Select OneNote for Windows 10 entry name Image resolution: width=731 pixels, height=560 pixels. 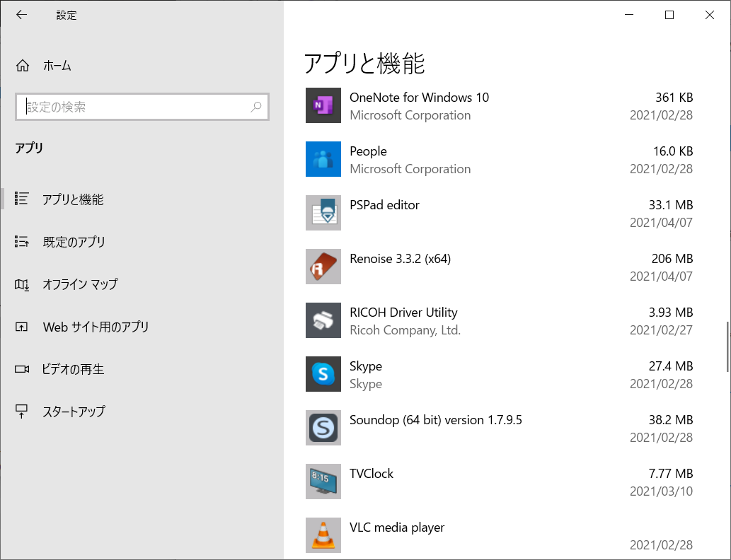coord(419,98)
